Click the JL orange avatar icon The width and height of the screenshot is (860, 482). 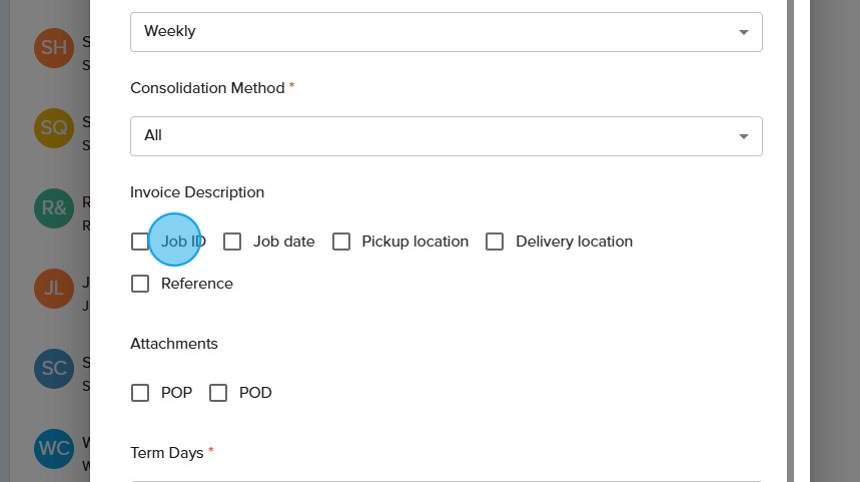[x=53, y=288]
